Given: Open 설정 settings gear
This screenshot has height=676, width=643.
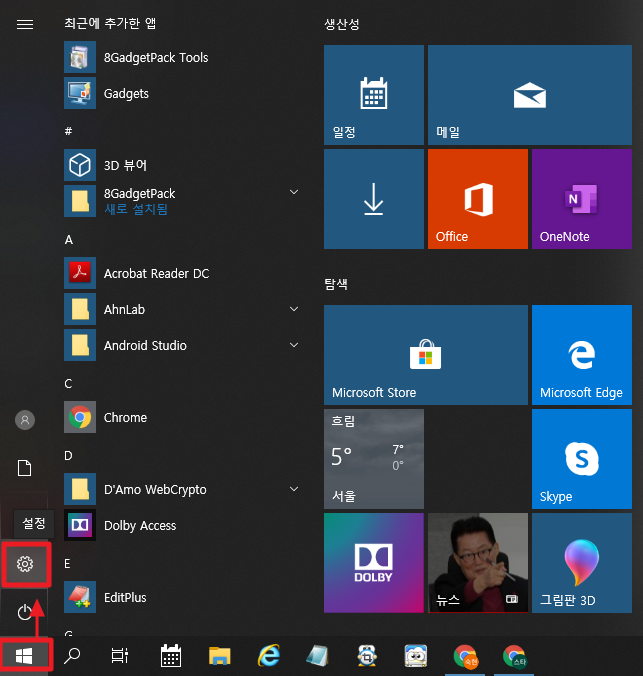Looking at the screenshot, I should point(25,564).
